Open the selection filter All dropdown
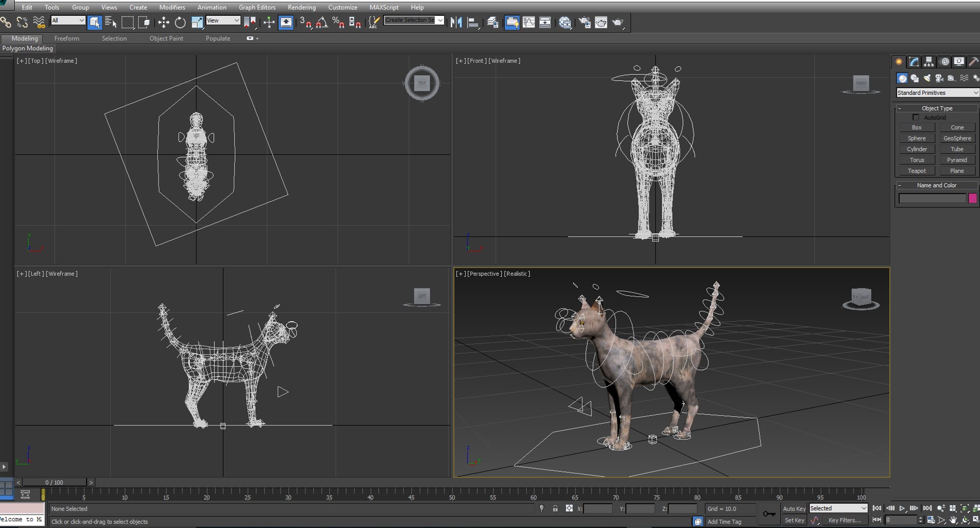 [x=68, y=20]
